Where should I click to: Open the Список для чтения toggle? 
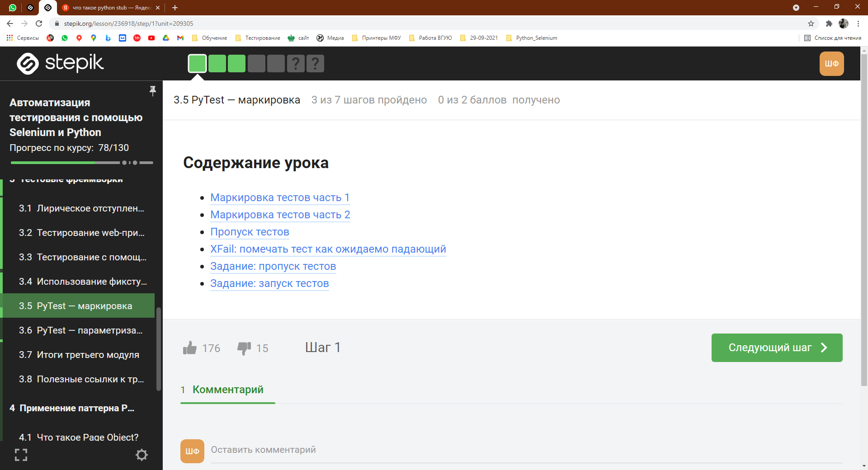[835, 38]
